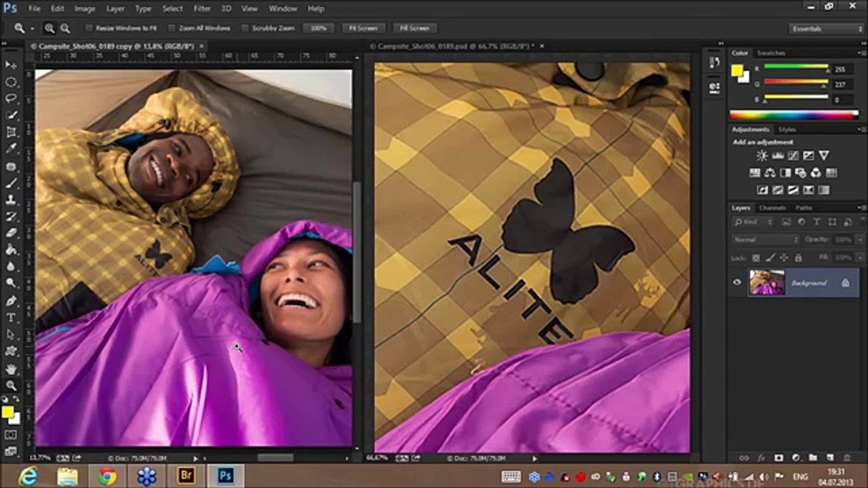The height and width of the screenshot is (488, 868).
Task: Switch to Zoom Out mode in options bar
Action: click(x=65, y=28)
